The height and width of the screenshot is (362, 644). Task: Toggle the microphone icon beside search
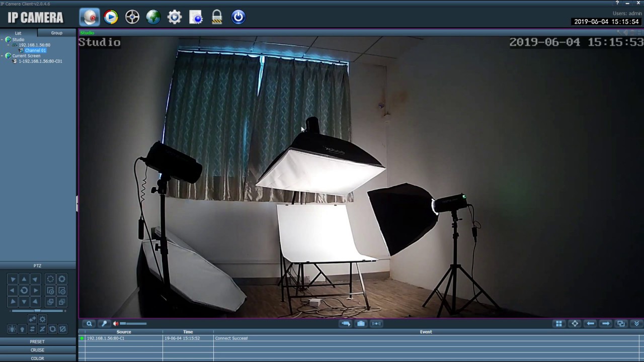coord(104,324)
